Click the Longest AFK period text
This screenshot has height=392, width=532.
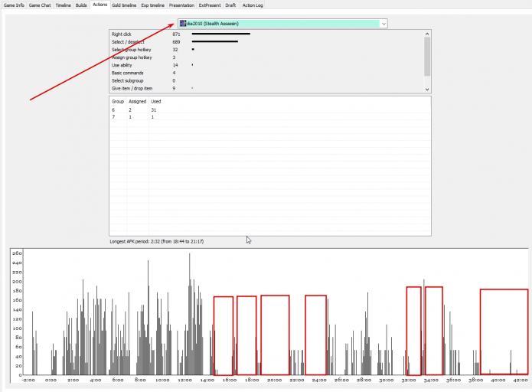tap(157, 242)
